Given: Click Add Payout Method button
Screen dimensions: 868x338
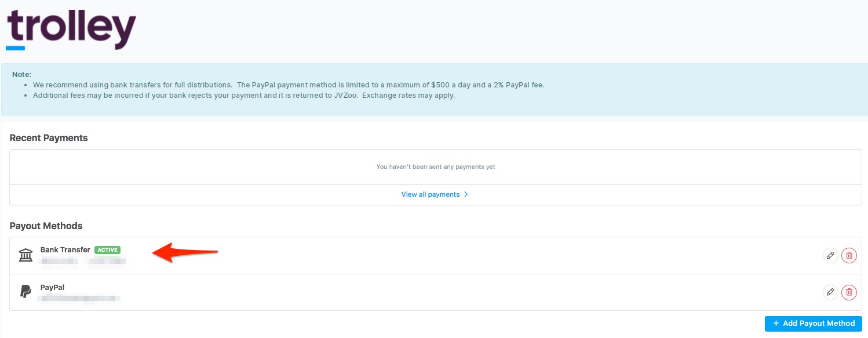Looking at the screenshot, I should [x=814, y=324].
